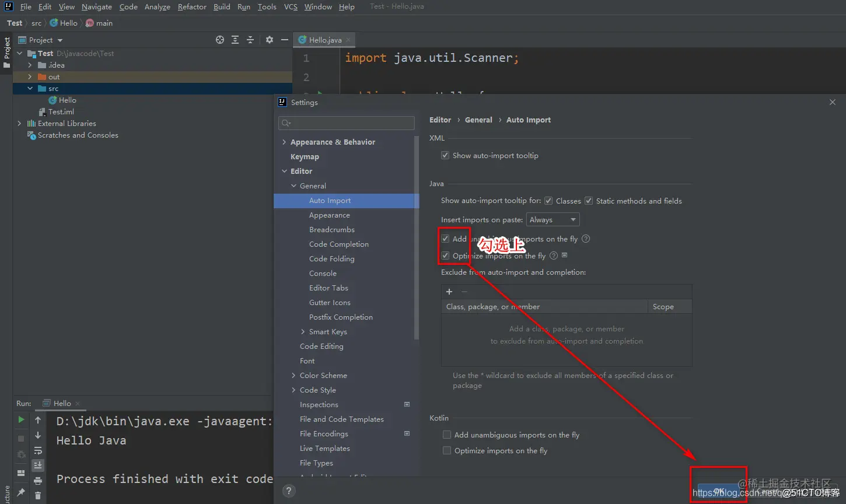Open the VCS menu
Screen dimensions: 846x504
click(291, 6)
